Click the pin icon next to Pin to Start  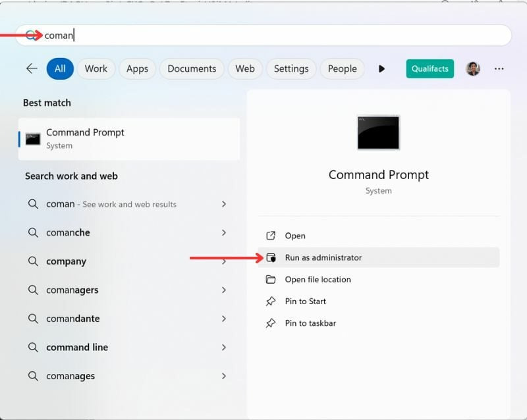271,302
